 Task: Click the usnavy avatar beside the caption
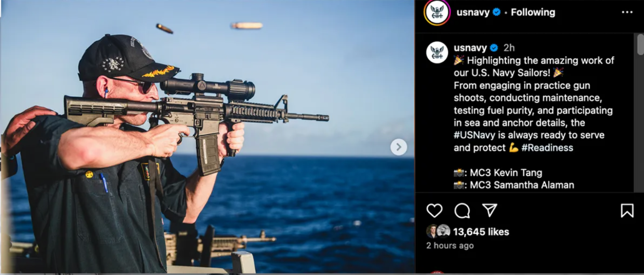tap(437, 53)
